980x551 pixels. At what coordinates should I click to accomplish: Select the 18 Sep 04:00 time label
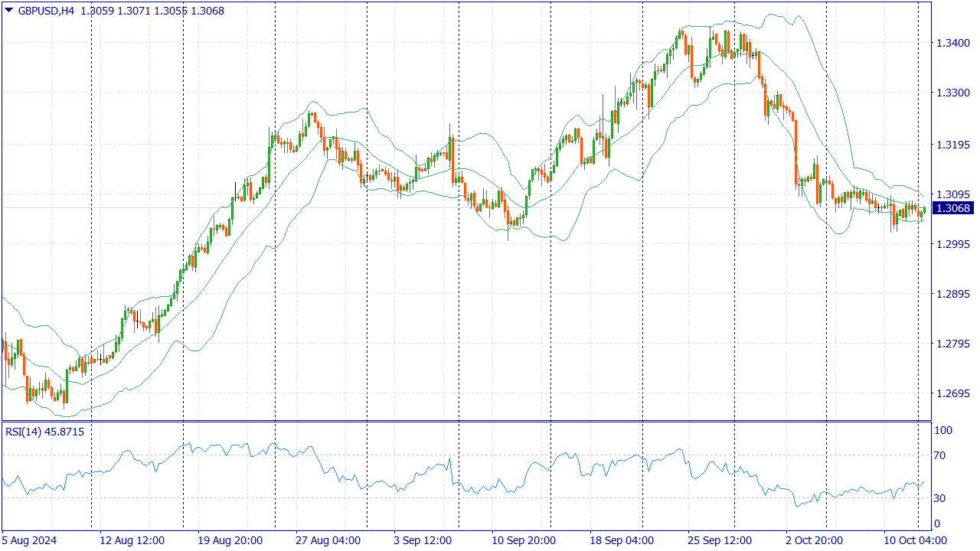pos(622,540)
